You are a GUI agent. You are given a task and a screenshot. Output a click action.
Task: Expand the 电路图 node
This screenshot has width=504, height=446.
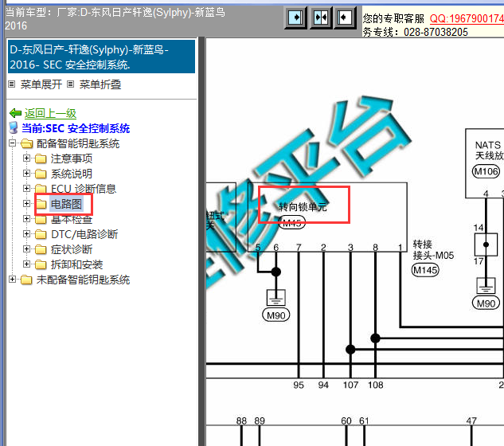(x=26, y=204)
